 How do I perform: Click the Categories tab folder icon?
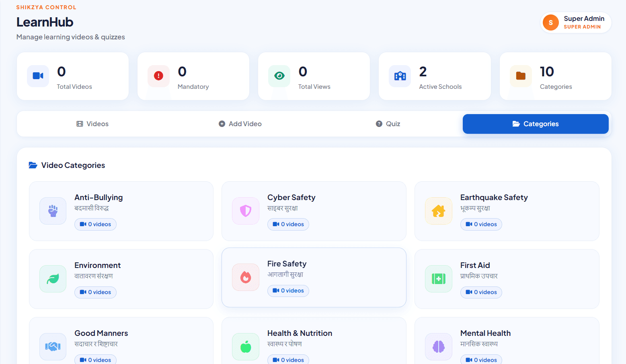(516, 124)
